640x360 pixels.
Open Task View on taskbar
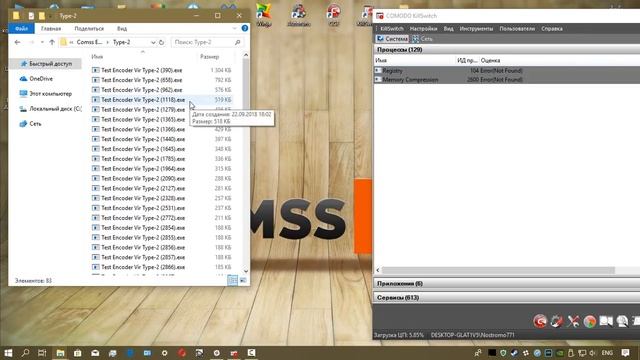coord(42,353)
